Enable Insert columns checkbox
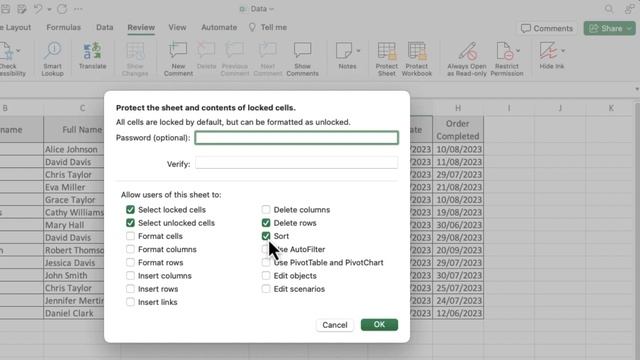 click(130, 276)
